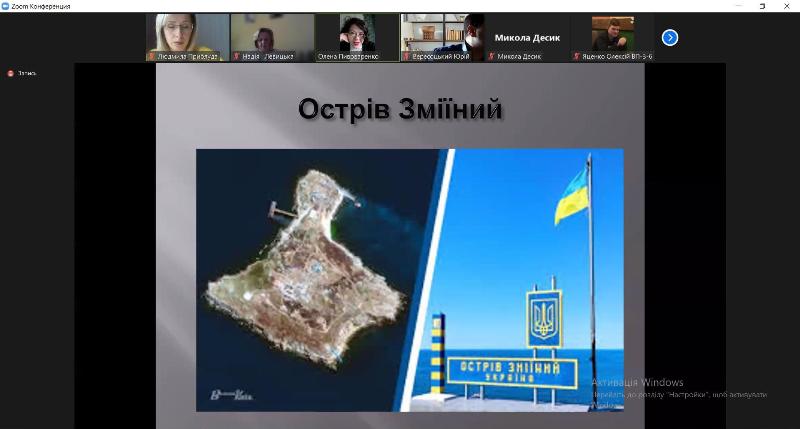This screenshot has height=429, width=800.
Task: Click muted mic icon on Людмила Прилуцька's tile
Action: click(152, 56)
